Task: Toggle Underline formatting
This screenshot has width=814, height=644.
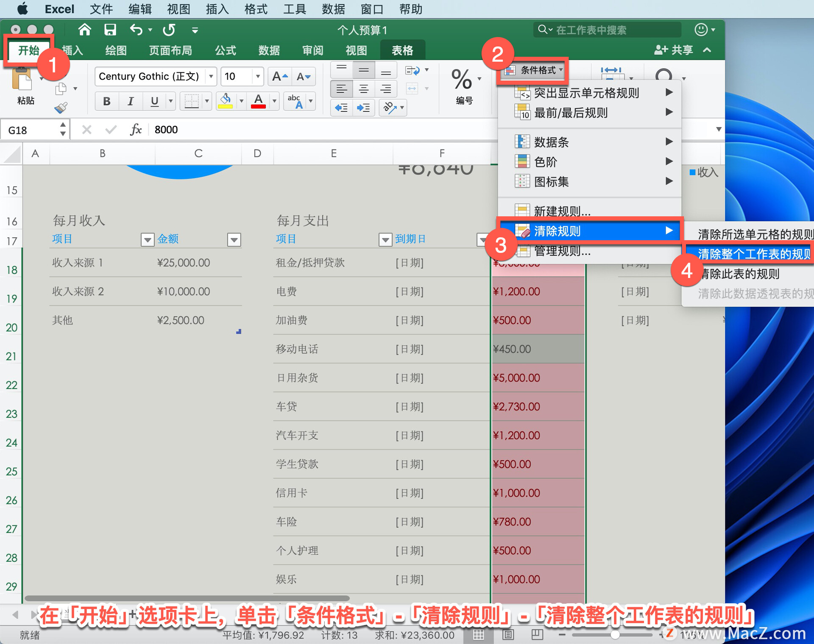Action: point(154,101)
